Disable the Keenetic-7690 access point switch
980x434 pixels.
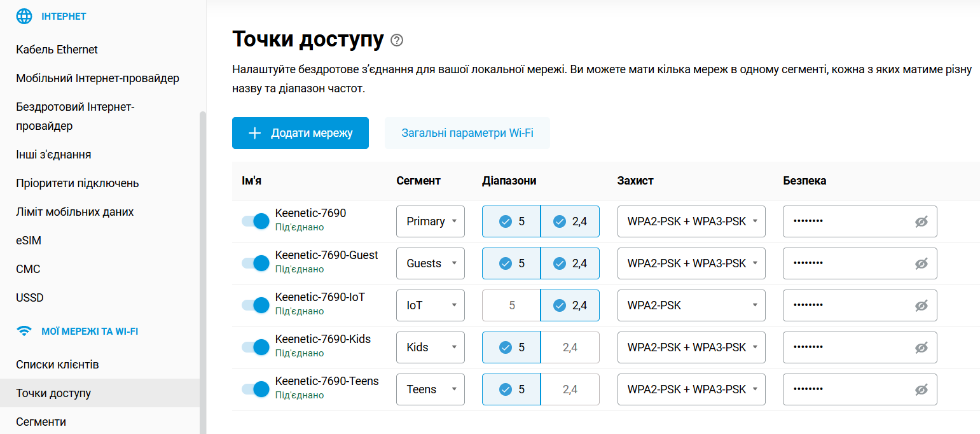[x=256, y=221]
